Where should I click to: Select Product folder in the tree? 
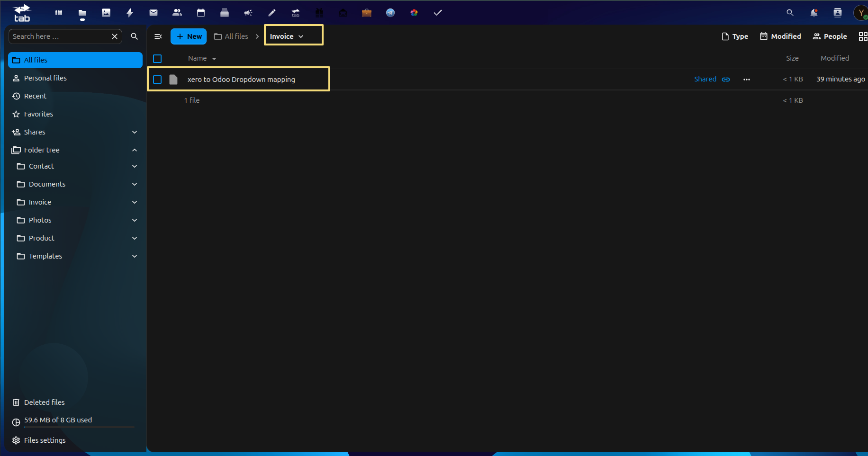42,238
